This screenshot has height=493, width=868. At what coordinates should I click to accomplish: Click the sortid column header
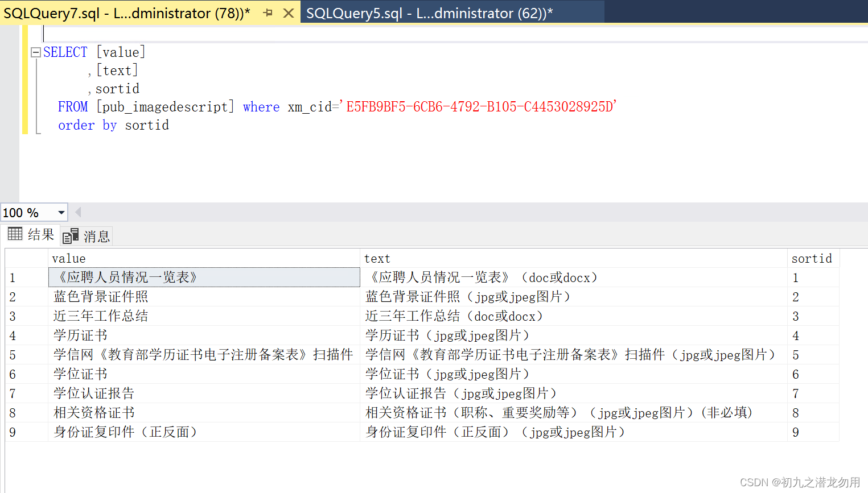pos(813,259)
